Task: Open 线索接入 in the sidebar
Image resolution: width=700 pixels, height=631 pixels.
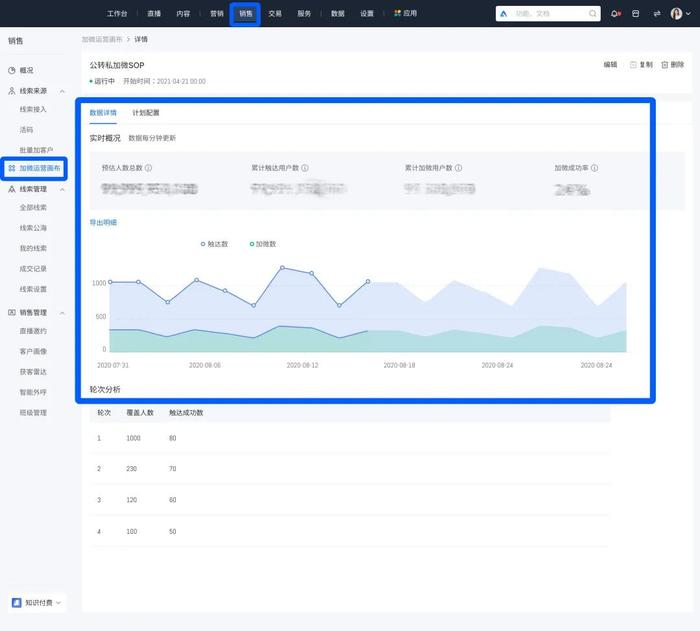Action: click(33, 109)
